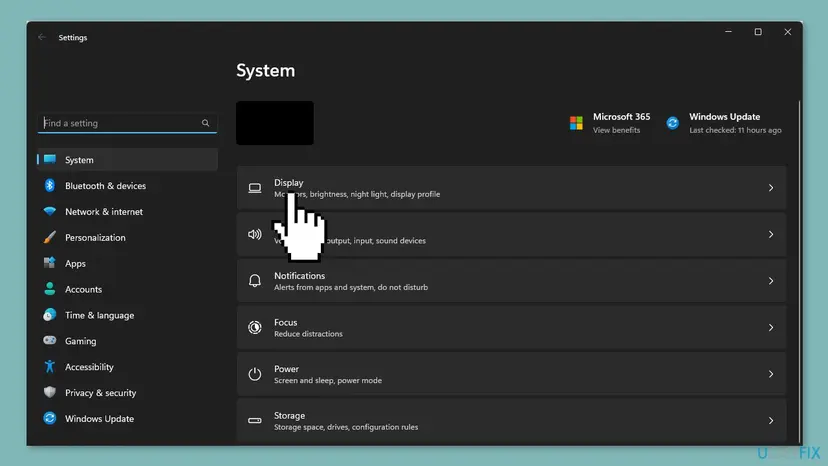
Task: Click the Accessibility figure icon
Action: 50,366
